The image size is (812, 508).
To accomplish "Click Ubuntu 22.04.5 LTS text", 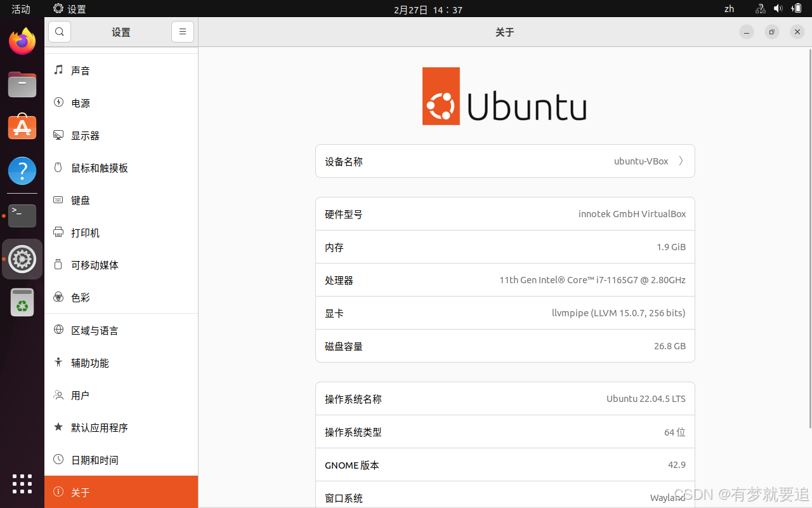I will click(646, 399).
